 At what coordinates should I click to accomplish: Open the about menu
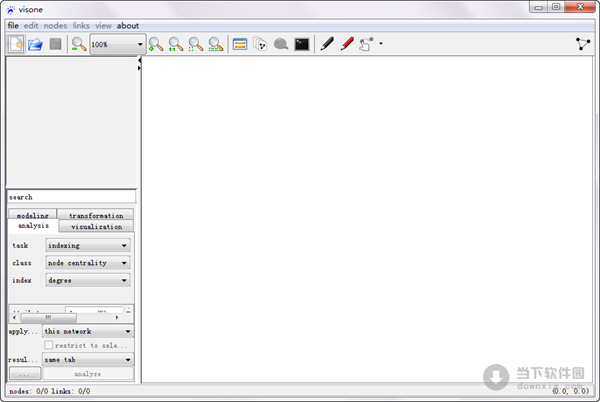click(x=128, y=26)
